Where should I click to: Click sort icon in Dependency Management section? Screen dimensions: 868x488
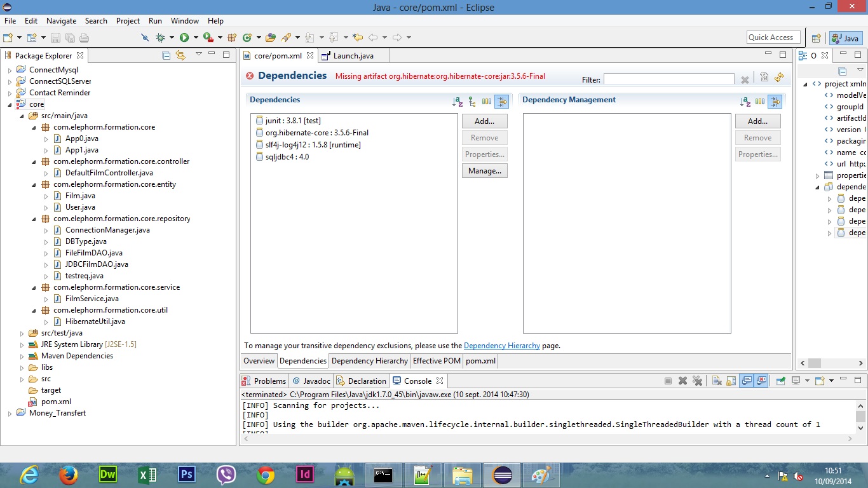745,101
